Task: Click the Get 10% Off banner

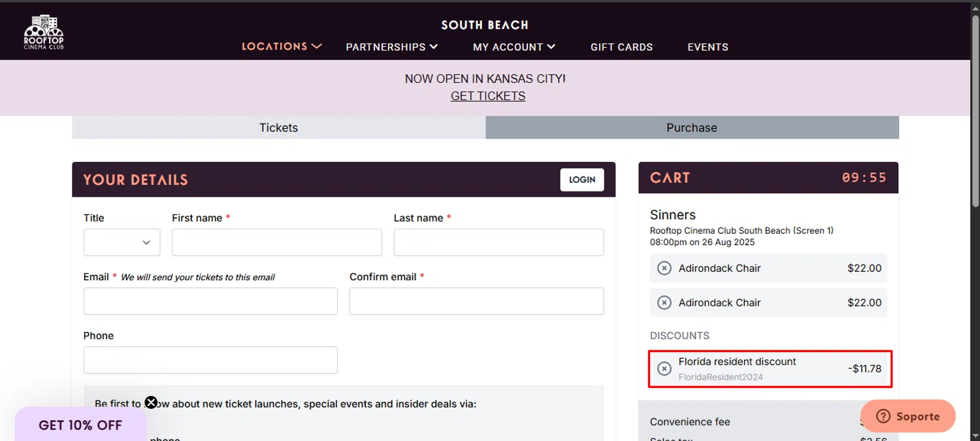Action: [80, 425]
